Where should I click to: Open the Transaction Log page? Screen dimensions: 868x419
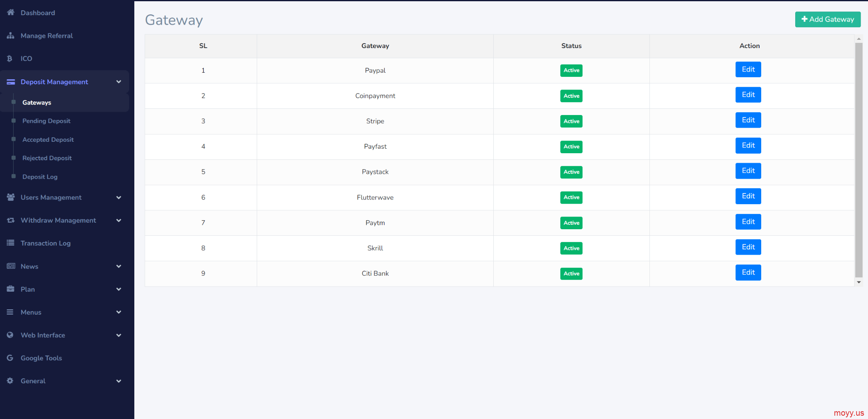click(x=46, y=243)
